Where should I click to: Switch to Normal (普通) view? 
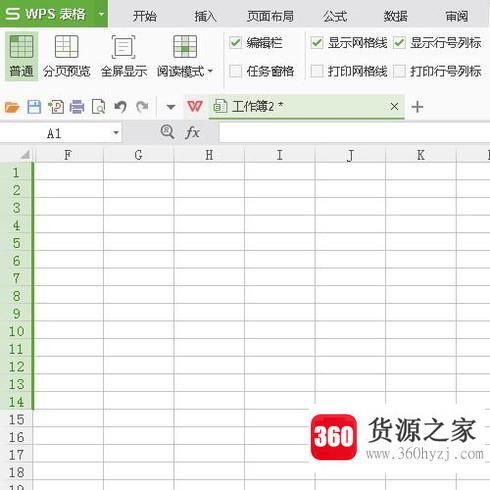click(21, 56)
